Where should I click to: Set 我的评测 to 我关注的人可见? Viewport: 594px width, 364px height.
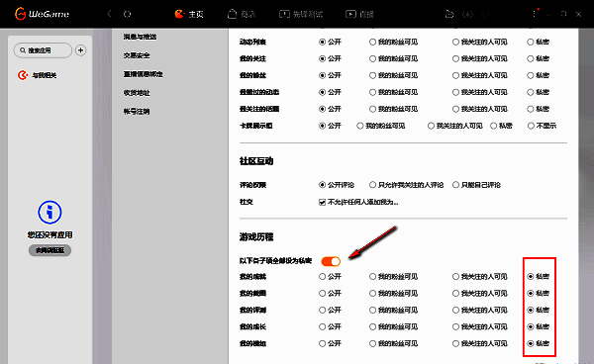pyautogui.click(x=455, y=310)
